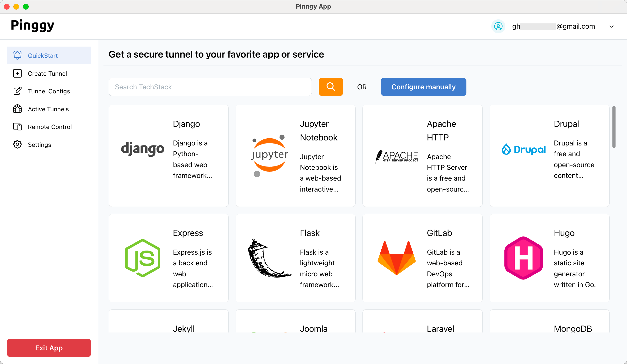This screenshot has width=627, height=364.
Task: Click the Apache HTTP Server description text
Action: [x=448, y=173]
